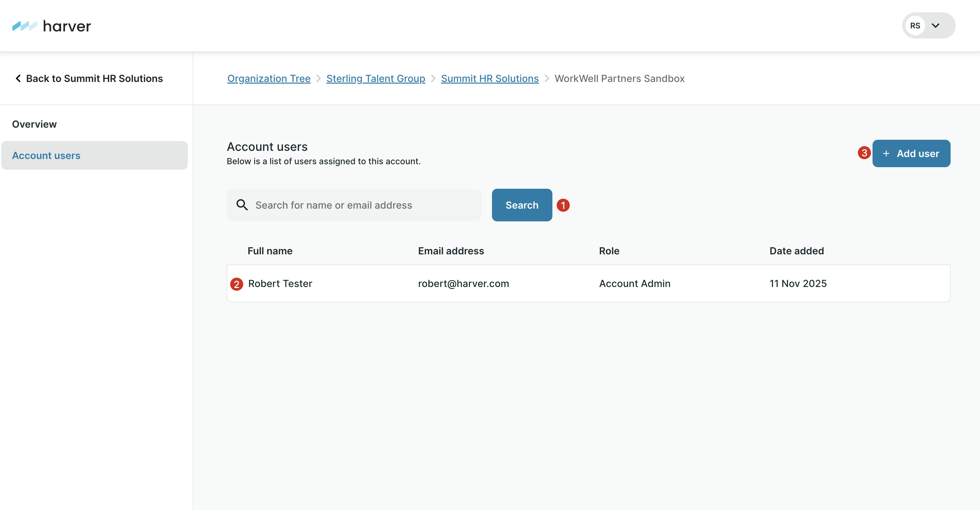
Task: Click the back arrow chevron icon
Action: (18, 78)
